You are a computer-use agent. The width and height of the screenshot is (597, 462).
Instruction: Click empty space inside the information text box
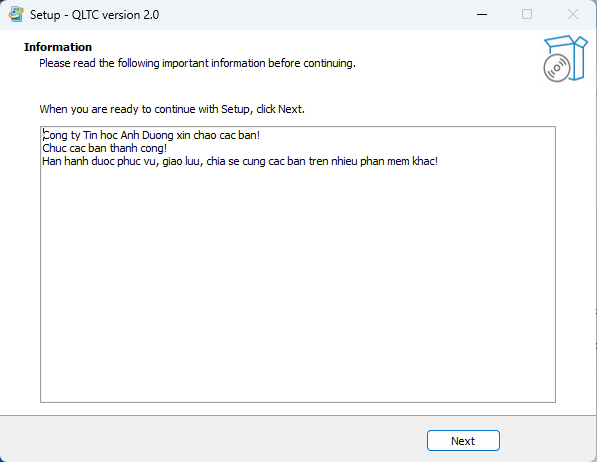pos(298,286)
